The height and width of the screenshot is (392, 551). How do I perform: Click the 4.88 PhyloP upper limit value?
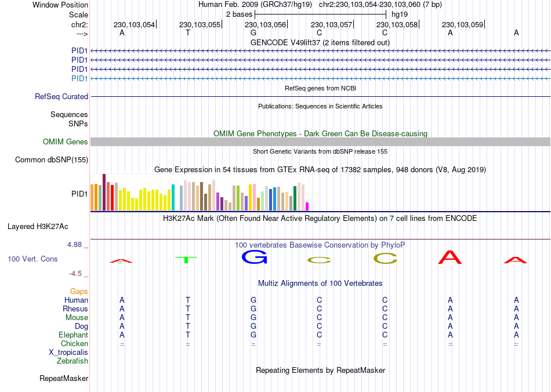[74, 245]
